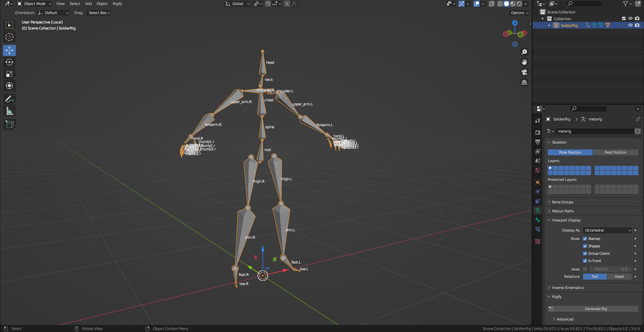Click the zoom magnifier viewport gizmo
This screenshot has width=644, height=332.
point(524,52)
